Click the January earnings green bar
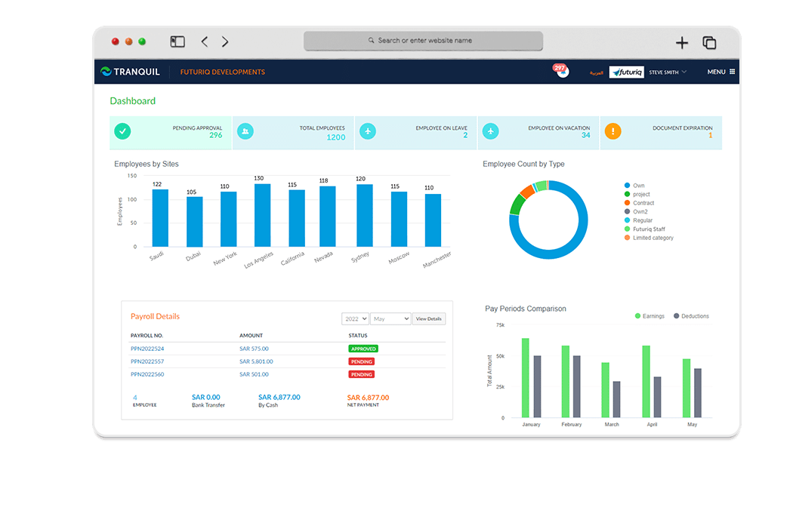The height and width of the screenshot is (532, 793). 526,378
